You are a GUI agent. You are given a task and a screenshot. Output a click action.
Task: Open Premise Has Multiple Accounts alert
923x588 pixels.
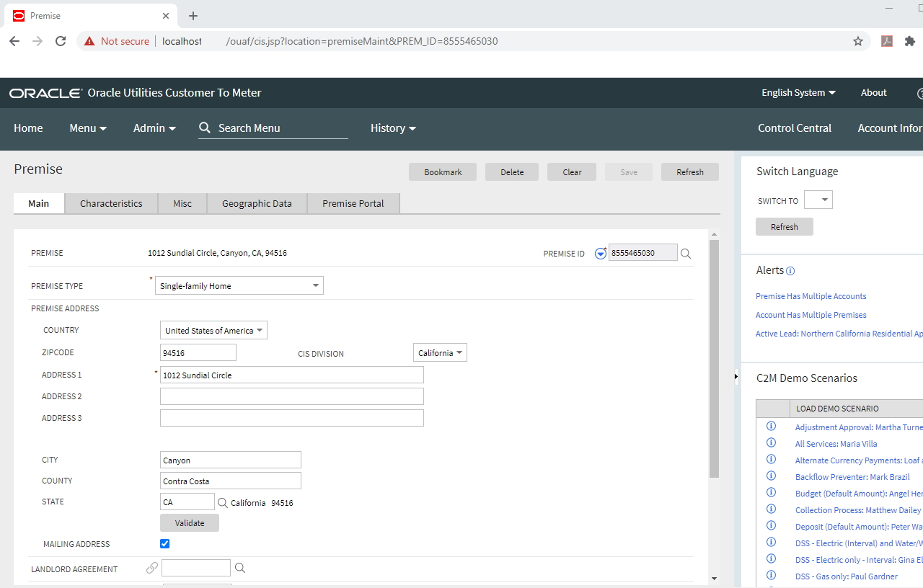pos(811,296)
